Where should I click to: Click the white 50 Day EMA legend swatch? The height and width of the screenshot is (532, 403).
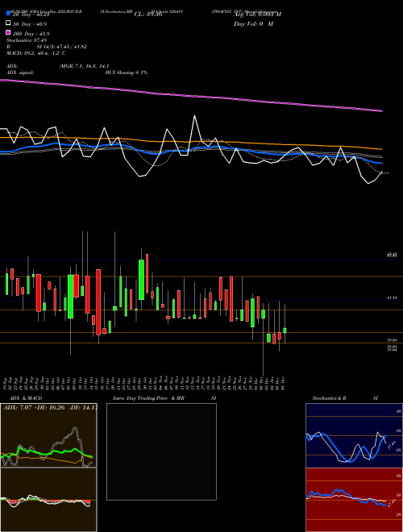pyautogui.click(x=8, y=23)
